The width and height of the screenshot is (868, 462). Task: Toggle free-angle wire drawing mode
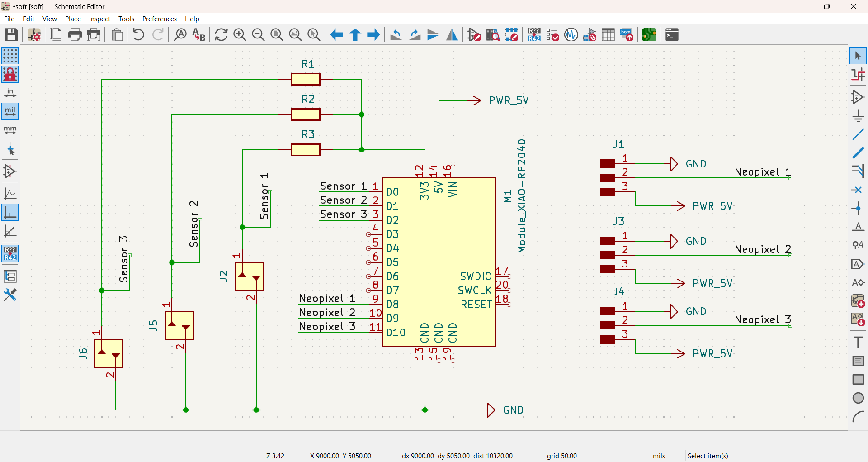coord(10,194)
